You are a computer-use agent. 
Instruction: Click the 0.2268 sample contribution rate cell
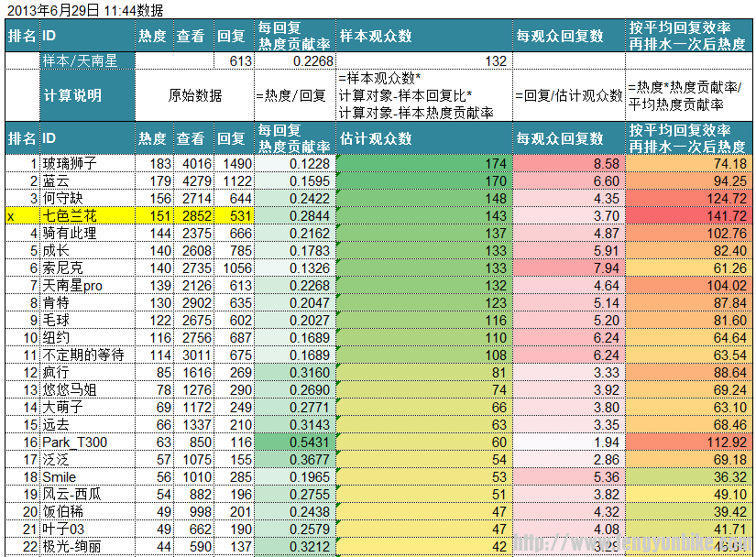[x=295, y=60]
